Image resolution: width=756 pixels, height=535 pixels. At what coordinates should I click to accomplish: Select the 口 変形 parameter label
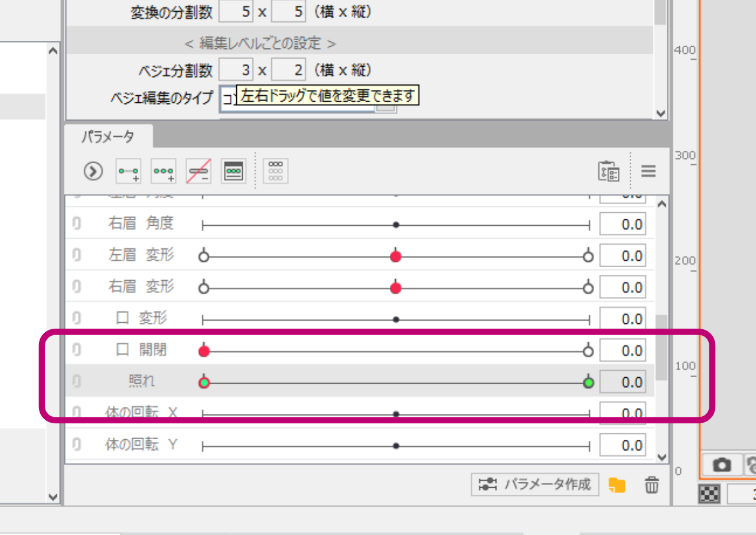pos(141,319)
